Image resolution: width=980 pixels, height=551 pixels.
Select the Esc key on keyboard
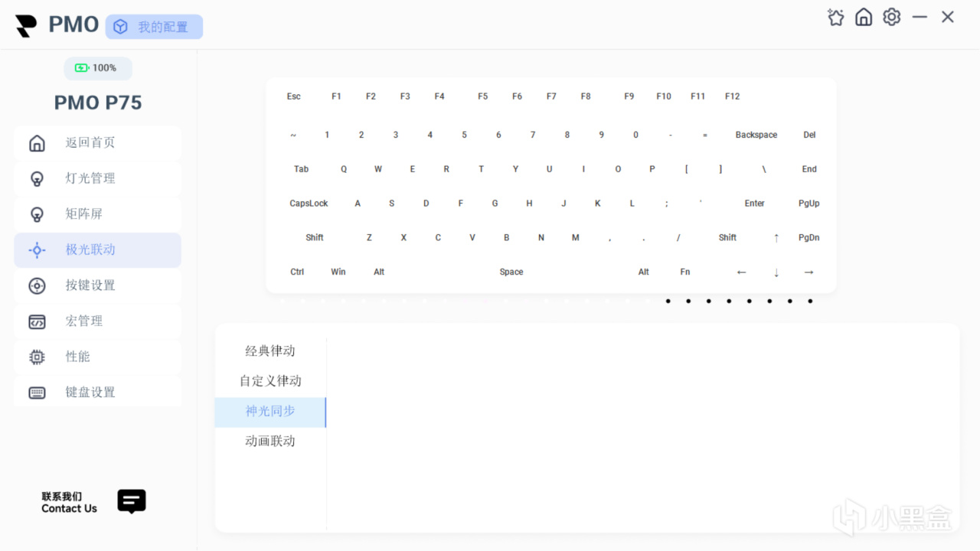[294, 96]
